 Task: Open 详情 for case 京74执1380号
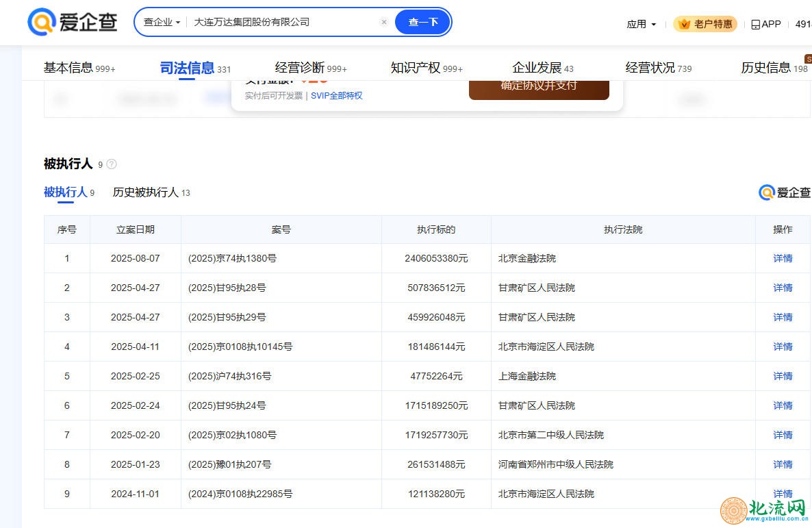pos(783,258)
